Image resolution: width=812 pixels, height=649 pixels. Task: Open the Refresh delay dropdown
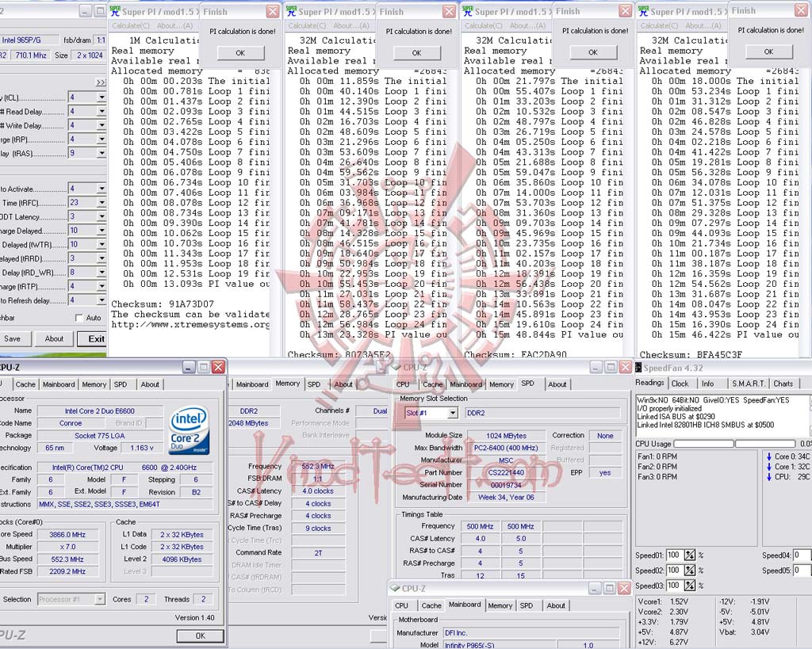(x=101, y=300)
